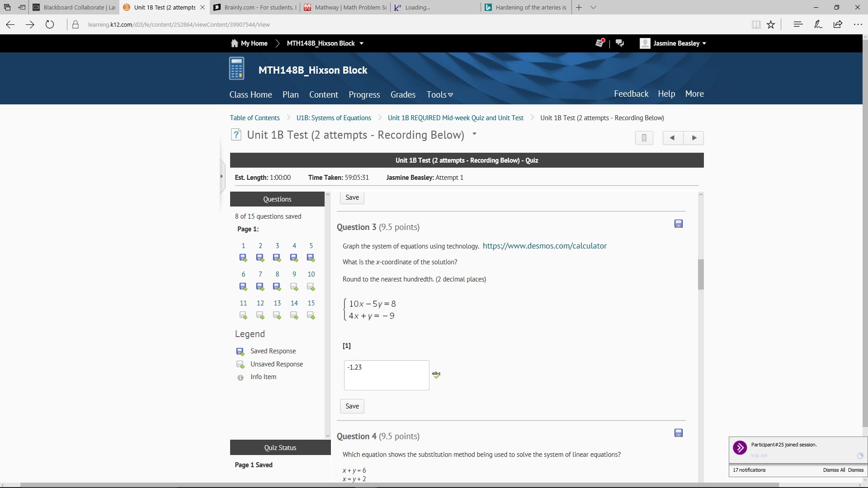
Task: Open the desmos.com calculator link
Action: coord(544,246)
